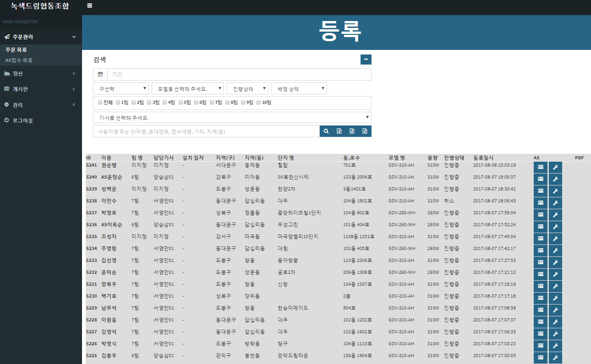
Task: Check the 전체 team checkbox
Action: click(x=100, y=103)
